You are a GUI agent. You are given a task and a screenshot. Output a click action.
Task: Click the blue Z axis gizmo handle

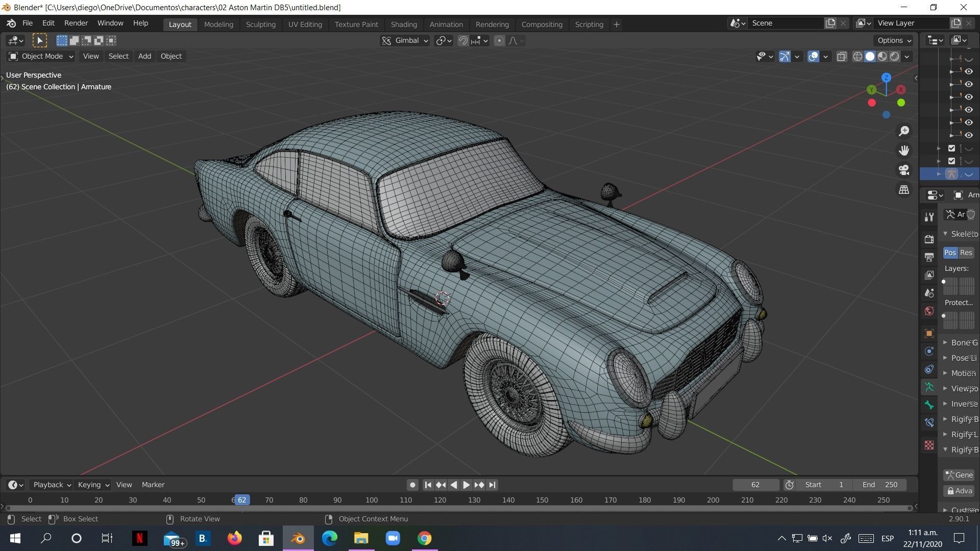(886, 78)
